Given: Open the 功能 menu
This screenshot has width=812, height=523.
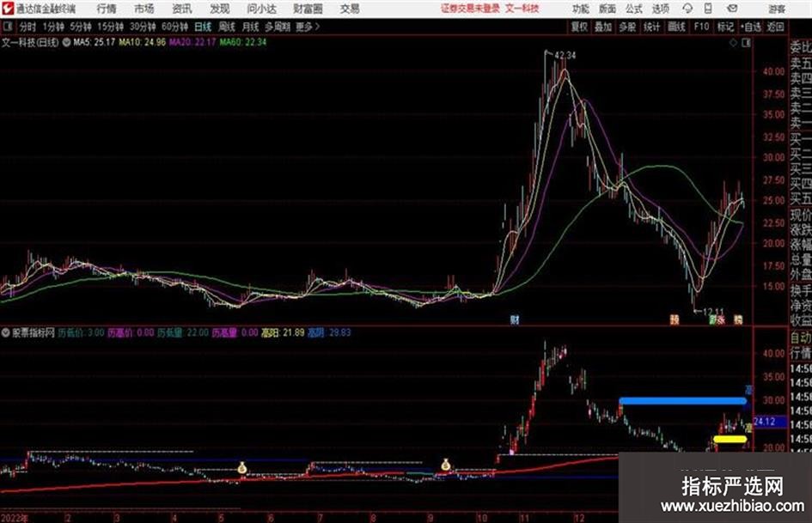Looking at the screenshot, I should pos(581,9).
